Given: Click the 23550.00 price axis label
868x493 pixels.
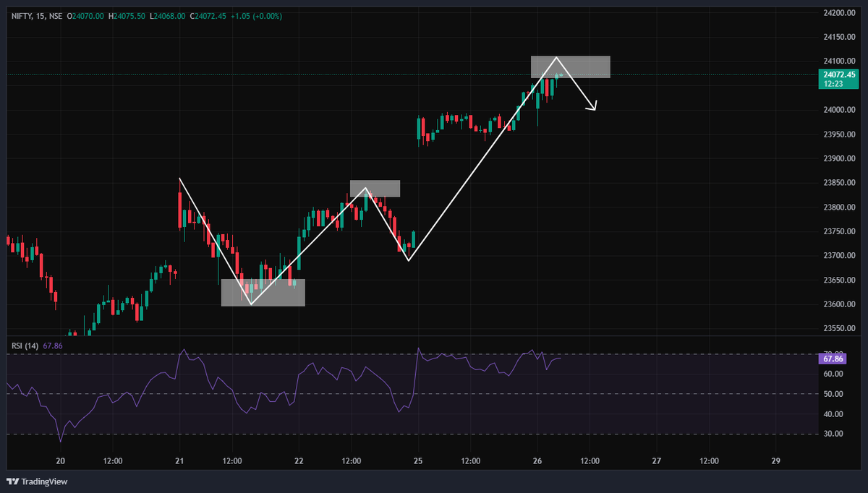Looking at the screenshot, I should click(839, 328).
